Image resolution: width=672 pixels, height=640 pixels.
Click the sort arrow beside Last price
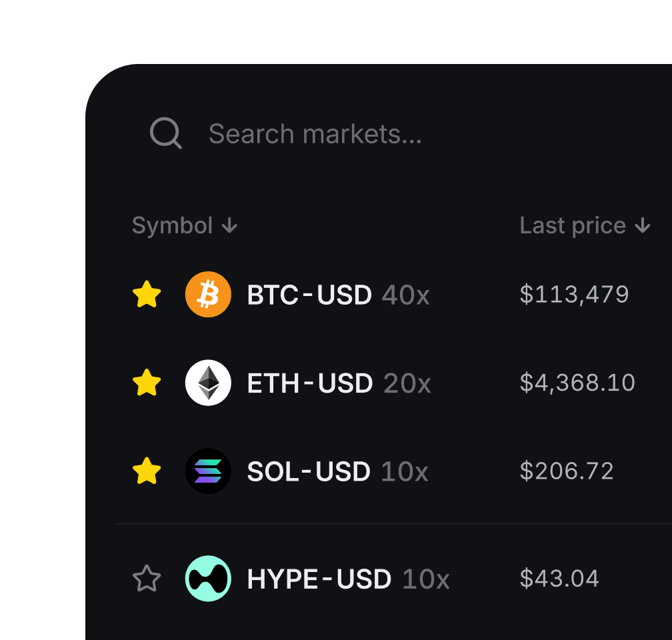pos(642,225)
